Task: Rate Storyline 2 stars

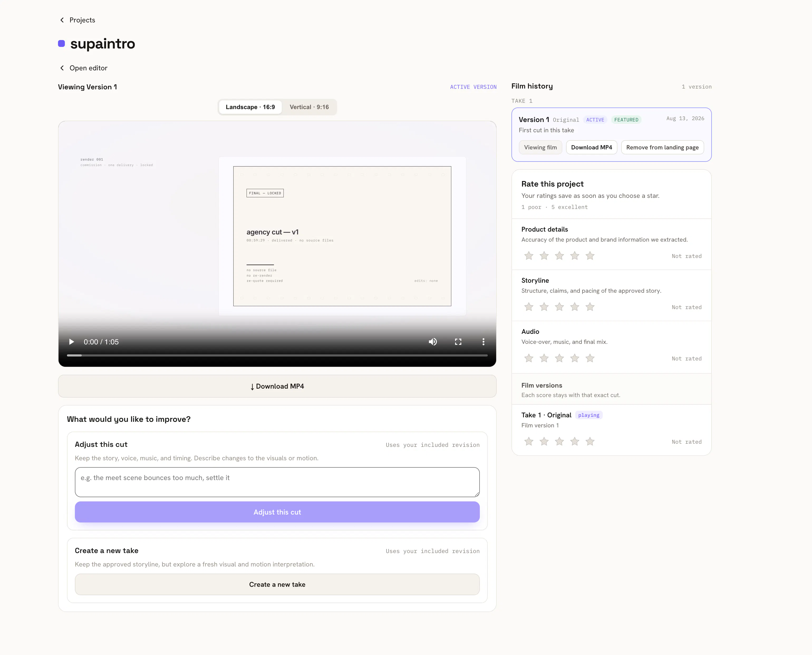Action: [x=544, y=307]
